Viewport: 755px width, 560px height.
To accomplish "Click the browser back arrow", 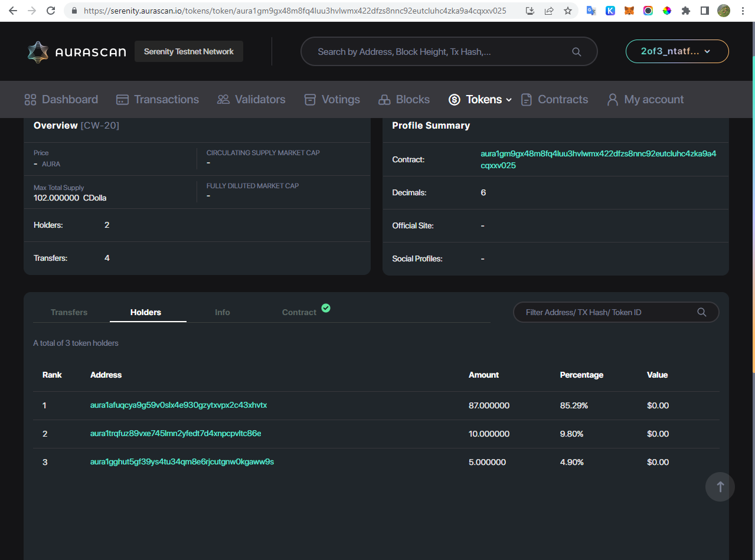I will (13, 11).
